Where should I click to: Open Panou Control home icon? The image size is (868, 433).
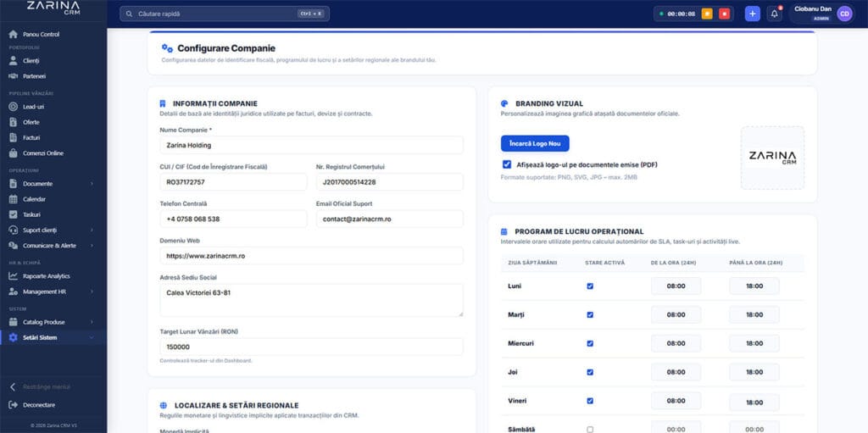pos(14,35)
